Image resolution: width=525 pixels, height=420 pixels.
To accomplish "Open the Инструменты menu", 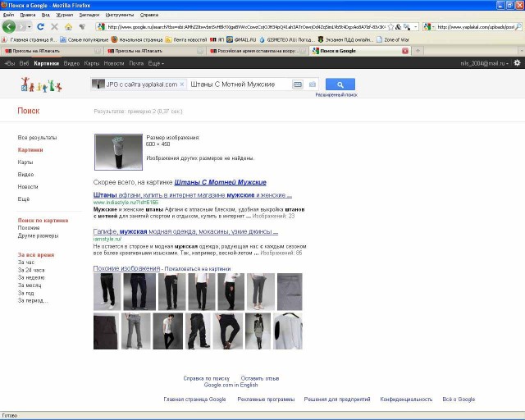I will point(120,15).
